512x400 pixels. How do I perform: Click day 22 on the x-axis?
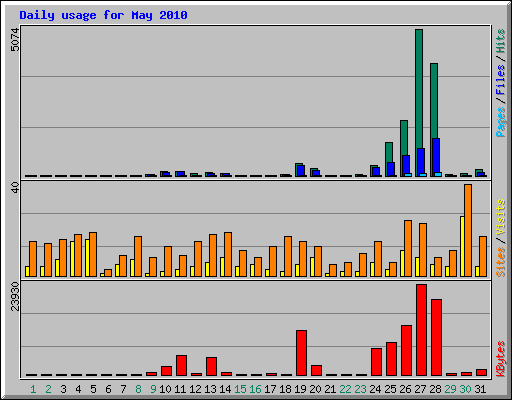pos(345,389)
